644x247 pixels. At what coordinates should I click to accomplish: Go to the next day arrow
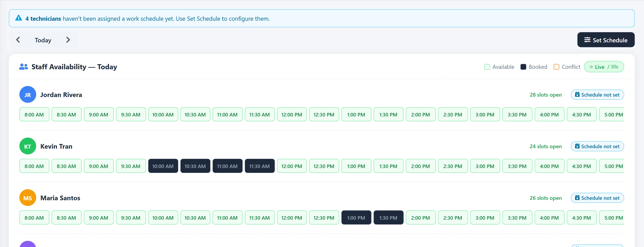tap(68, 40)
